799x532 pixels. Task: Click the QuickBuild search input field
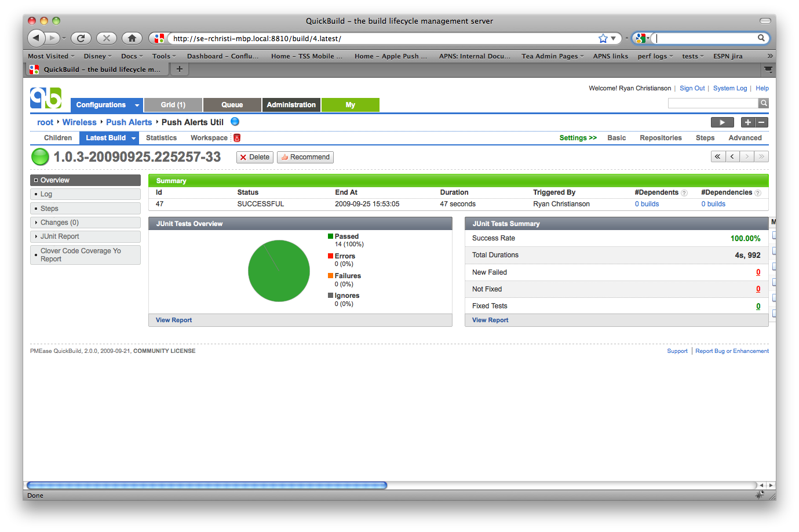712,103
